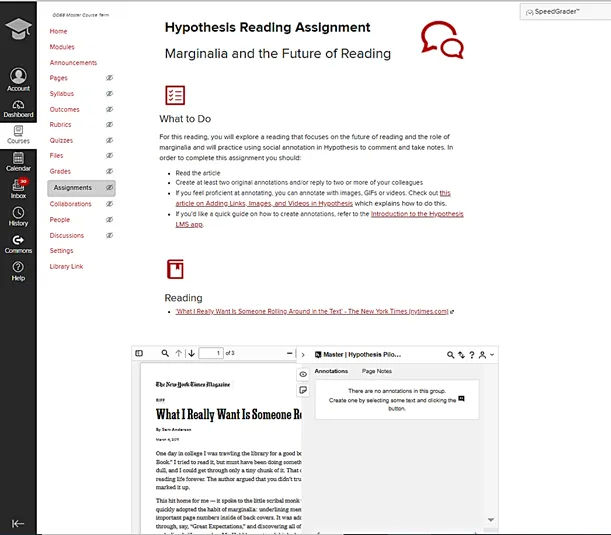Collapse the global navigation sidebar

[18, 523]
